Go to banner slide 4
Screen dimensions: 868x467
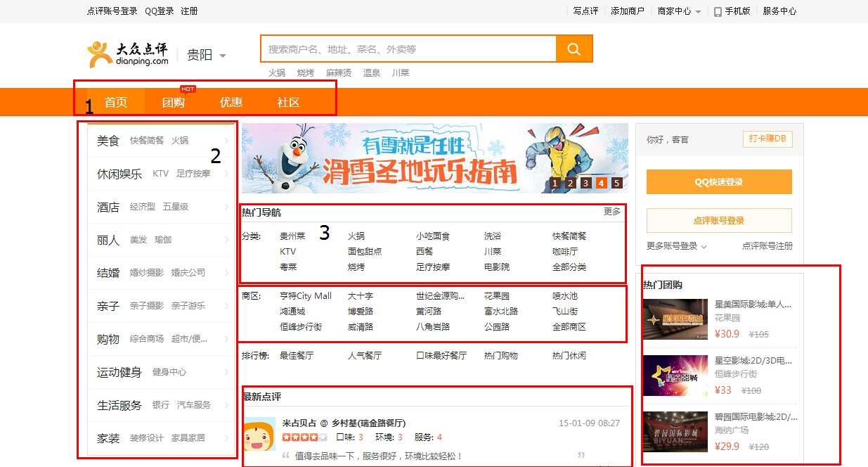(602, 184)
